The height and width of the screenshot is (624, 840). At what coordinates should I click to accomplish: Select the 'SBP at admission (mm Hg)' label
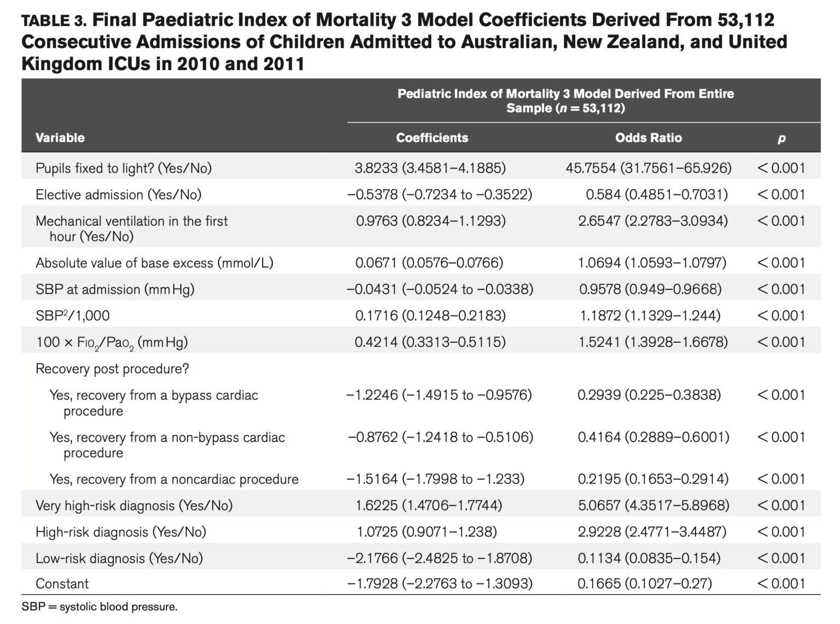coord(115,289)
